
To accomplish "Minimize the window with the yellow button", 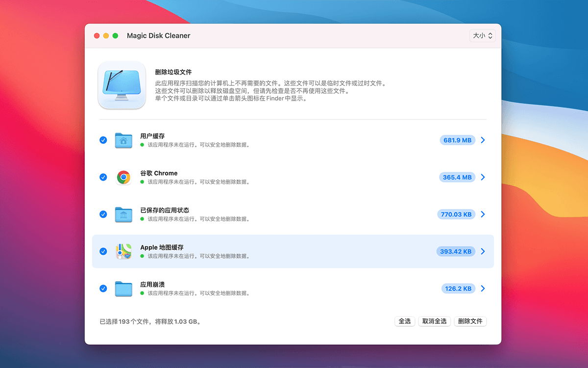I will [106, 36].
